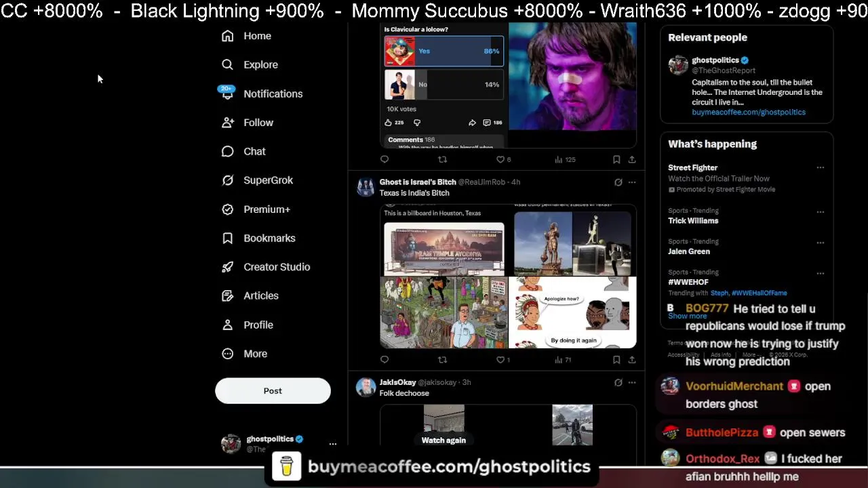The image size is (868, 488).
Task: Open ghostpolitics in Relevant people
Action: (x=715, y=60)
